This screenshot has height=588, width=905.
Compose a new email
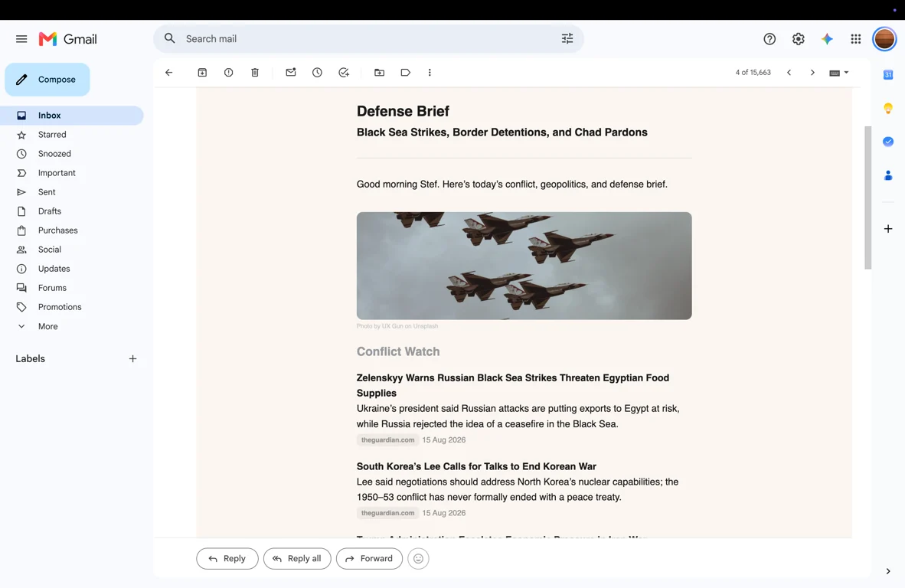[x=47, y=80]
